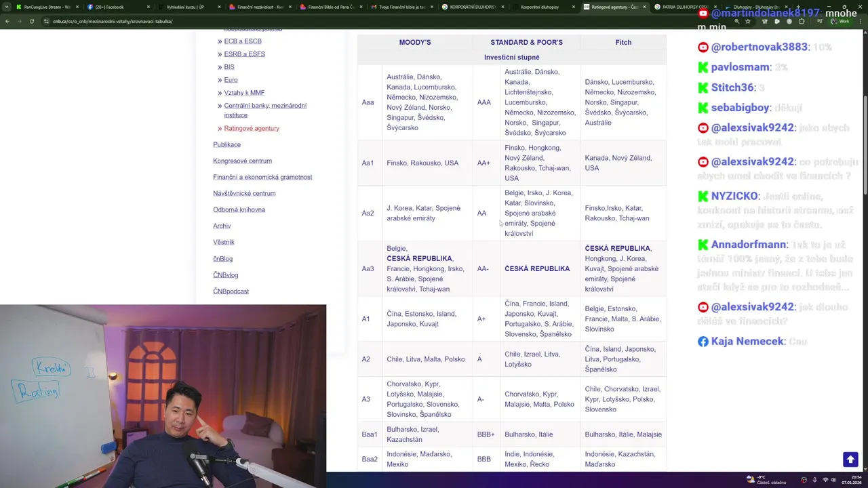Open the ECB a ESCB sidebar link
The image size is (868, 488).
click(x=243, y=41)
